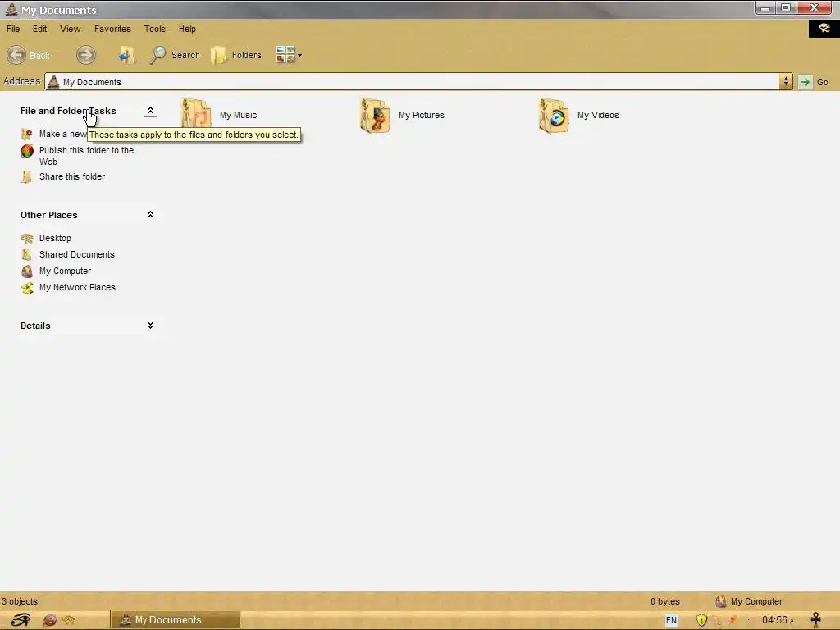The image size is (840, 630).
Task: Select the My Music folder icon
Action: point(196,115)
